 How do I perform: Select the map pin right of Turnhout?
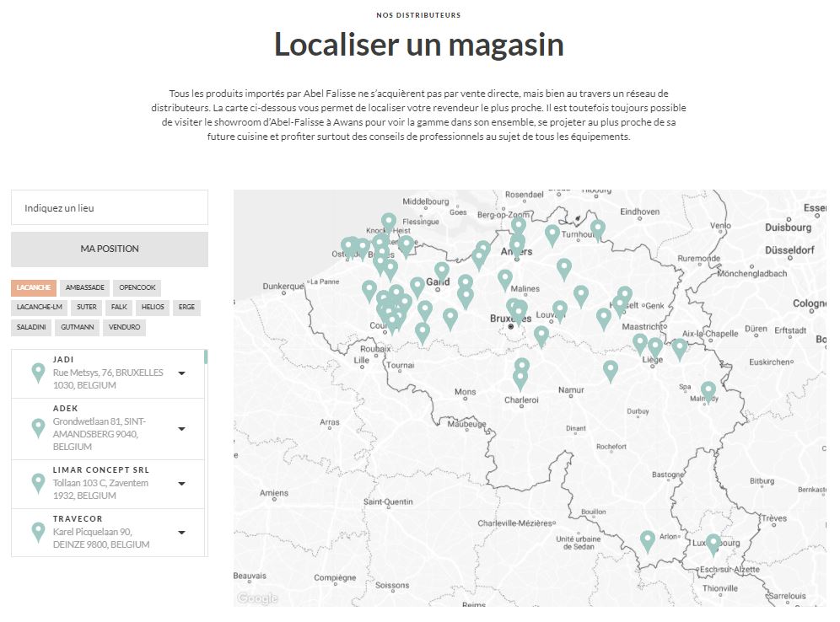[x=598, y=230]
